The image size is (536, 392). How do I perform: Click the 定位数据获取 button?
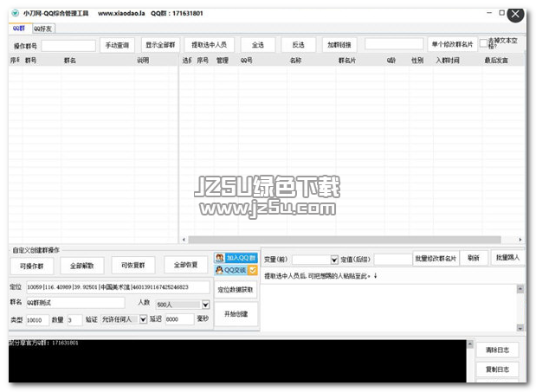click(x=236, y=290)
